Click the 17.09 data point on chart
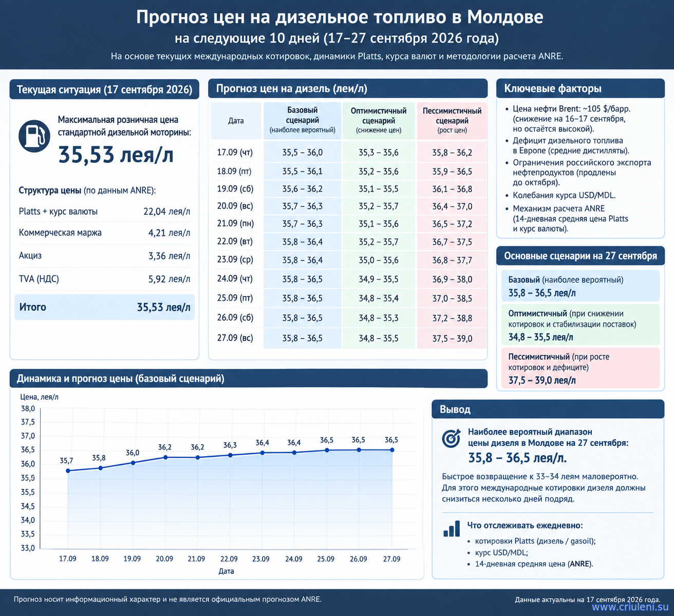 (x=68, y=471)
